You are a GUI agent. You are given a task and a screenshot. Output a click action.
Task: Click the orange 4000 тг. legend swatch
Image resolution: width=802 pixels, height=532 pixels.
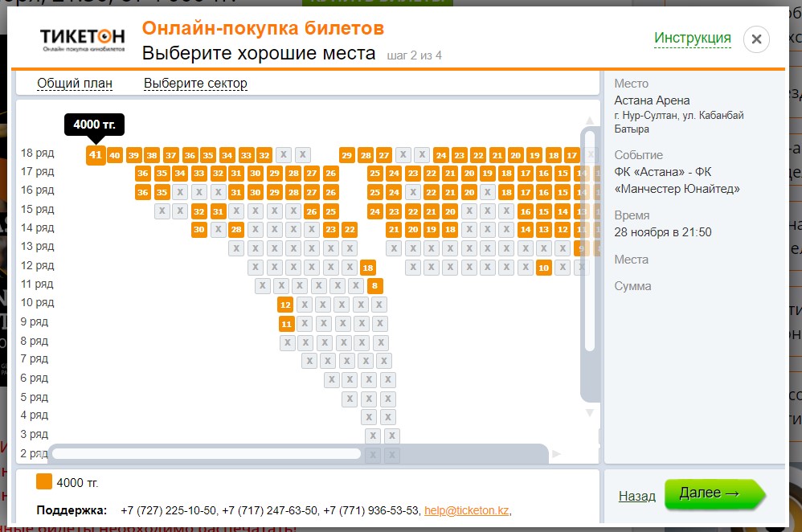tap(44, 481)
